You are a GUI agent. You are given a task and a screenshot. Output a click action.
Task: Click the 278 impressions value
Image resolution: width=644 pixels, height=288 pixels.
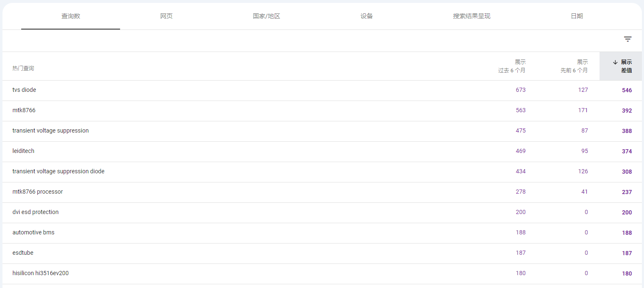(x=521, y=192)
